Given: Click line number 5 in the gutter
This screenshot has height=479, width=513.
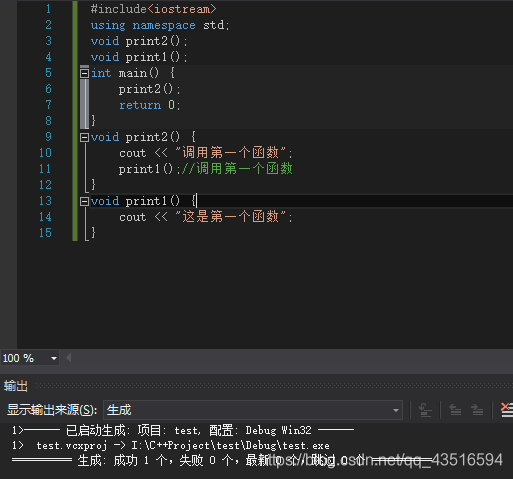Looking at the screenshot, I should click(x=48, y=73).
